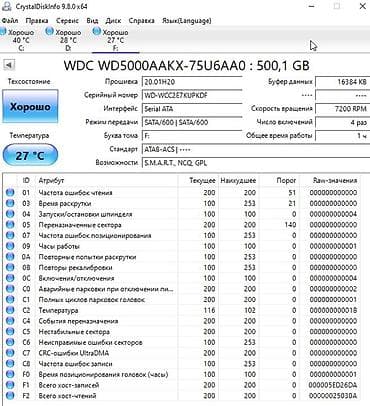Select row Нестабильные сектора

(182, 332)
